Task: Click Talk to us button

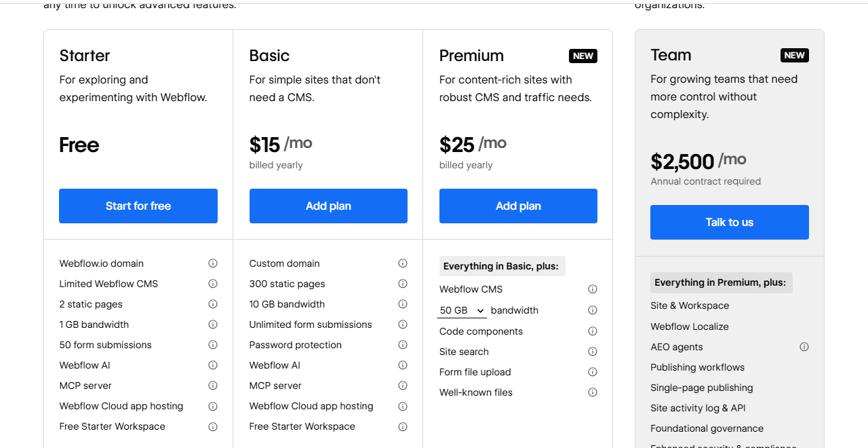Action: click(730, 222)
